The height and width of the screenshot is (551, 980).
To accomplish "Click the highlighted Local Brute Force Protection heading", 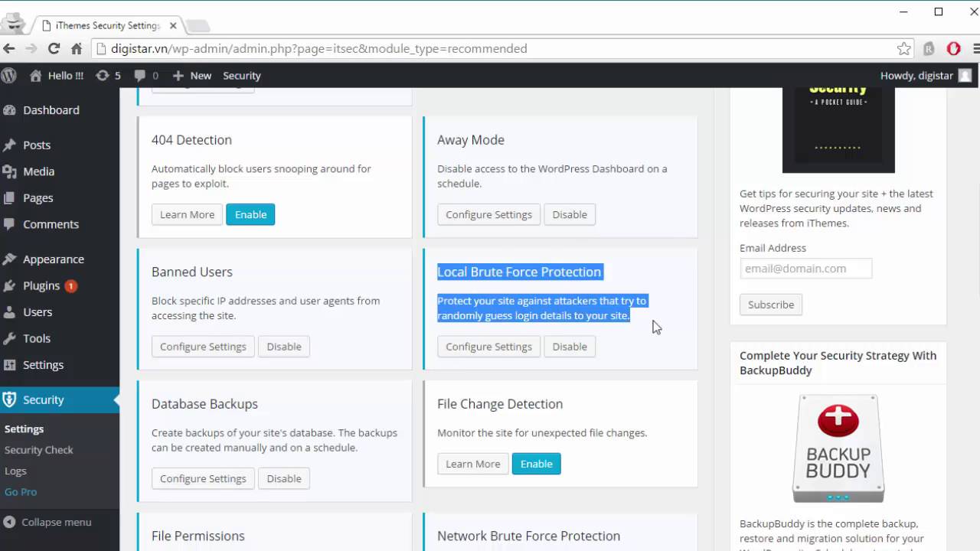I will pyautogui.click(x=519, y=272).
